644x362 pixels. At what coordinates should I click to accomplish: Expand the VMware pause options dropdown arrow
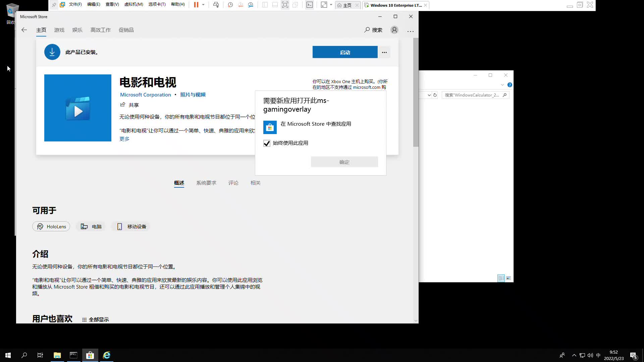click(x=203, y=5)
